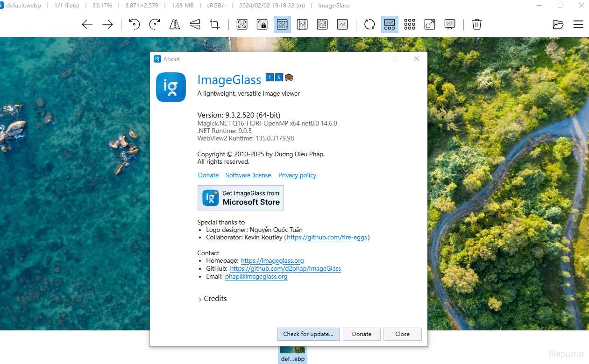The image size is (589, 364).
Task: Rotate image clockwise
Action: click(x=155, y=25)
